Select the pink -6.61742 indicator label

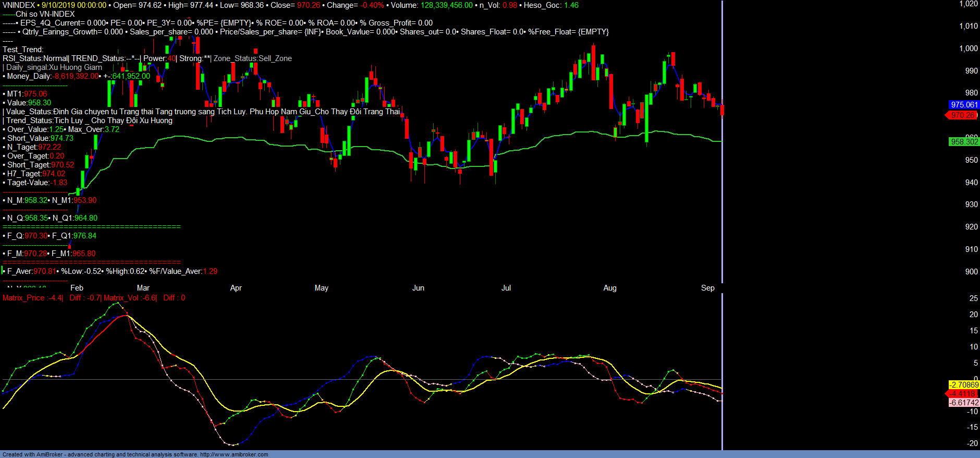pos(964,403)
